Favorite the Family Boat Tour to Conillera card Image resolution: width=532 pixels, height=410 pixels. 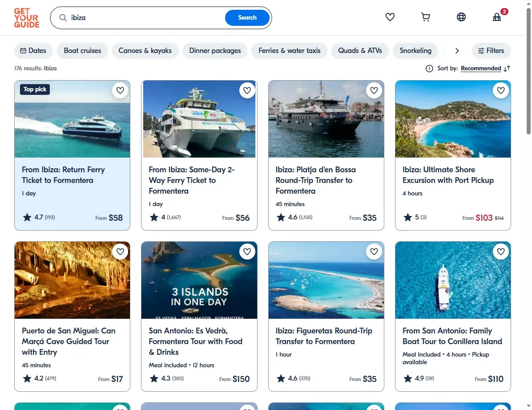click(x=501, y=252)
